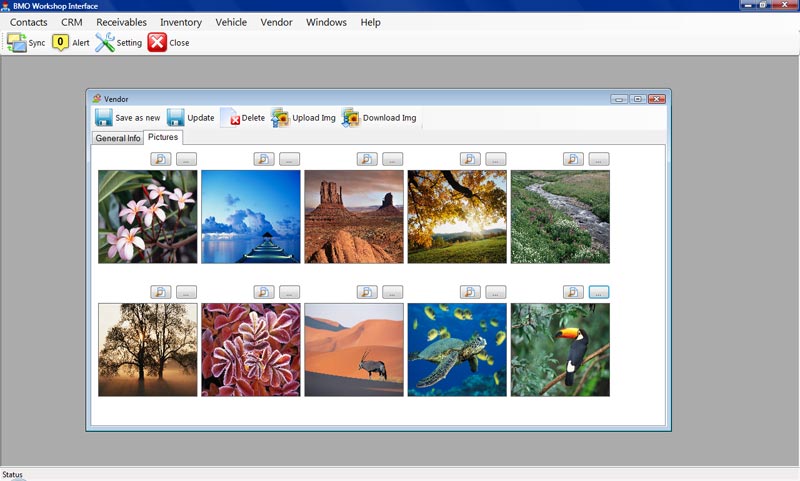Click magnifier icon above the red desert buttes picture
The width and height of the screenshot is (800, 481).
pos(367,159)
